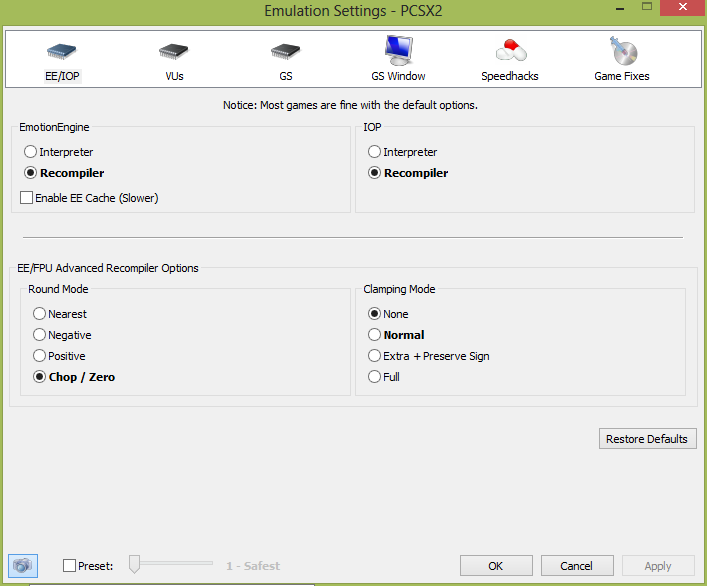Open the Game Fixes disc icon page
This screenshot has width=707, height=586.
(x=623, y=50)
